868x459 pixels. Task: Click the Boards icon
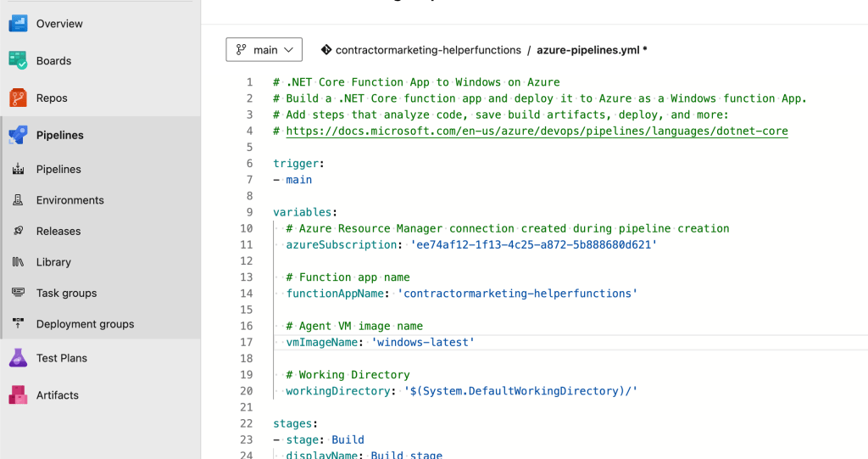pos(18,60)
